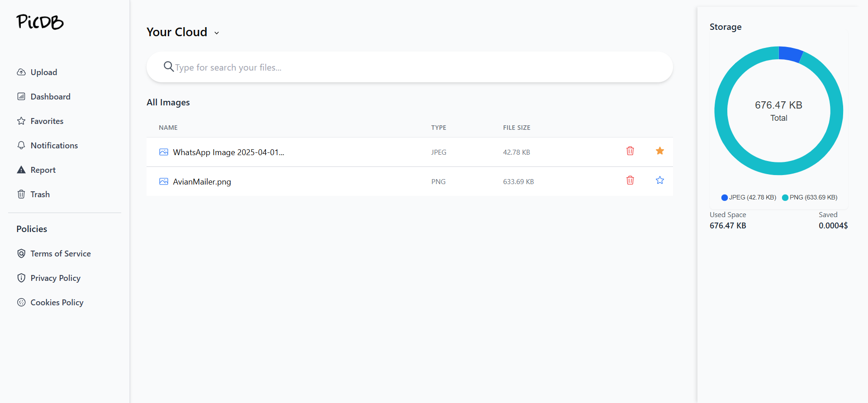Toggle JPEG legend in storage chart
The height and width of the screenshot is (403, 868).
(749, 198)
